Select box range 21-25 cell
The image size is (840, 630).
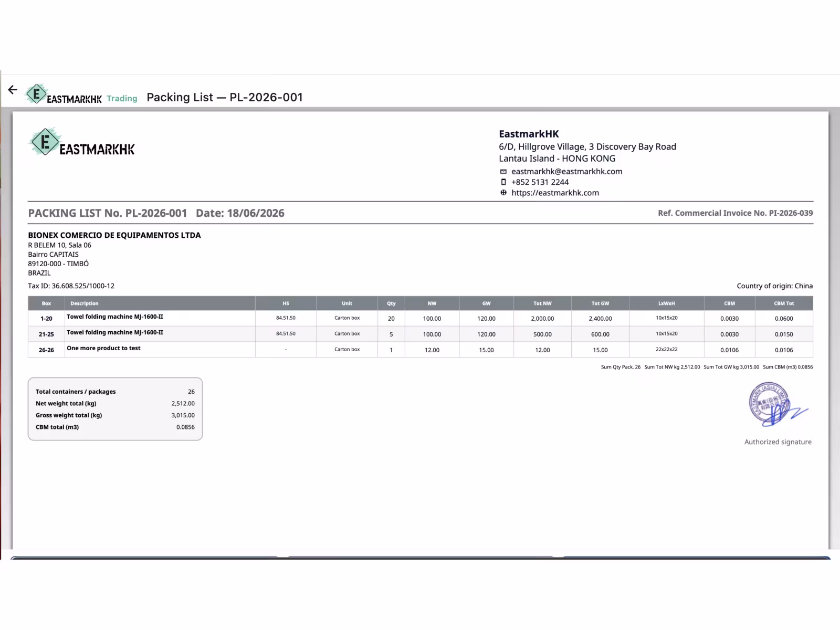pos(46,334)
